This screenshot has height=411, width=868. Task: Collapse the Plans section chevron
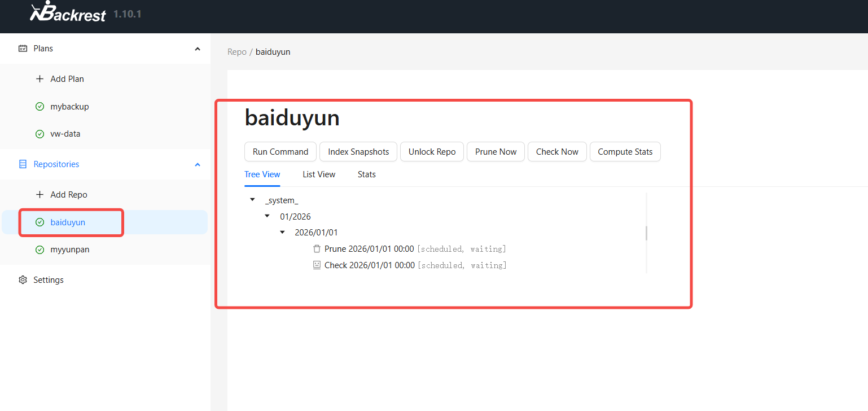point(198,49)
